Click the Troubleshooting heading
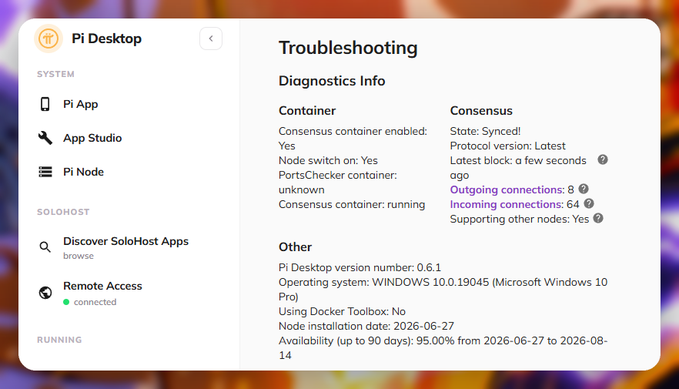The width and height of the screenshot is (679, 389). pyautogui.click(x=348, y=48)
